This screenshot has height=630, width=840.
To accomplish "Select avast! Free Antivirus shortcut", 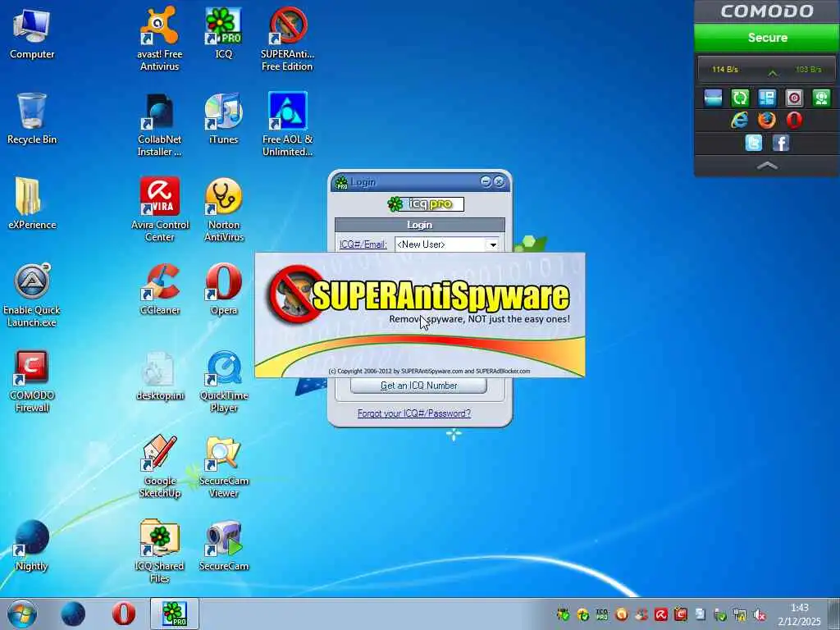I will 160,39.
